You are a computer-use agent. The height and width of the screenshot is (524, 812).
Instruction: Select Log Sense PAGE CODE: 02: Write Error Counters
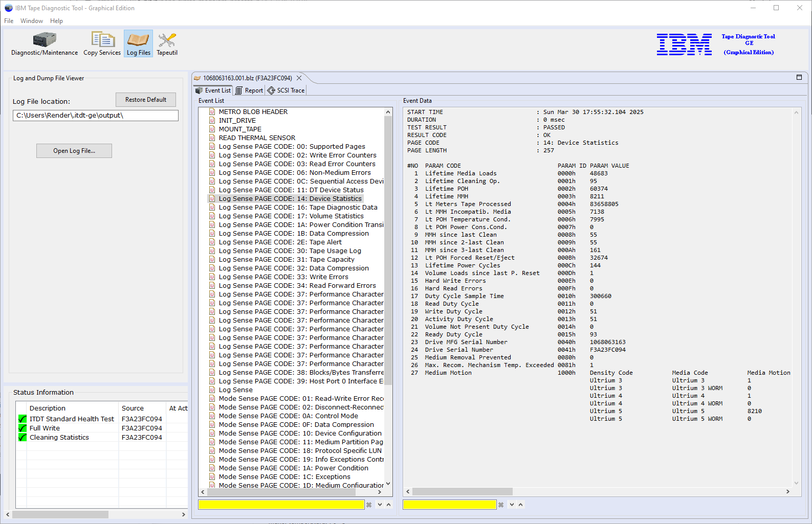297,155
